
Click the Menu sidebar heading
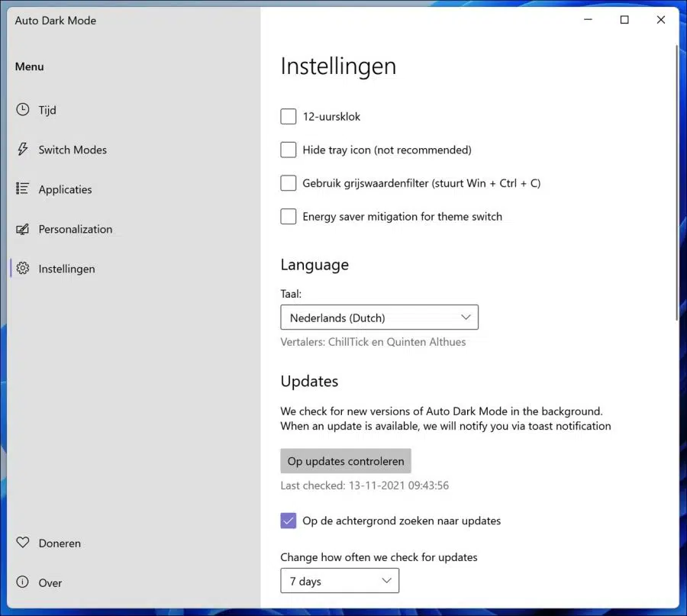[x=29, y=66]
